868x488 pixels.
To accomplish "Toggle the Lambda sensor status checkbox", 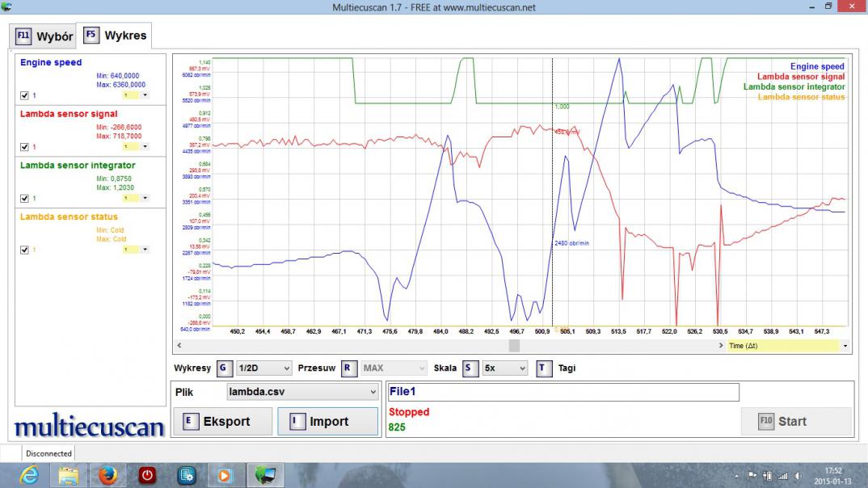I will (x=24, y=250).
